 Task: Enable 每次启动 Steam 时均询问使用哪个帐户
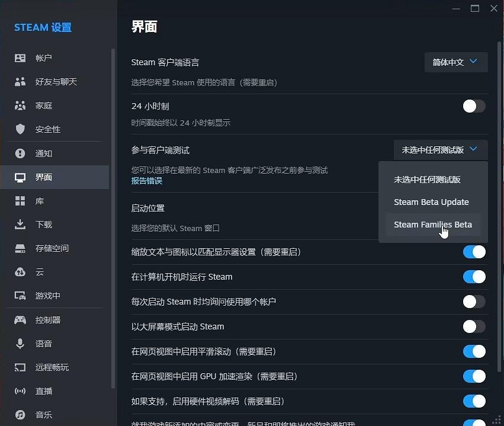pyautogui.click(x=474, y=302)
